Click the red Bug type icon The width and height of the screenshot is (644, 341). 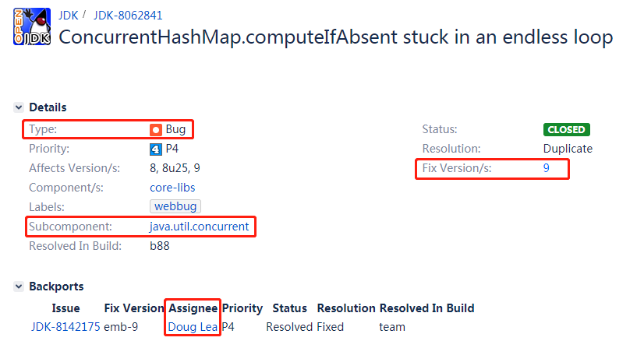click(156, 130)
